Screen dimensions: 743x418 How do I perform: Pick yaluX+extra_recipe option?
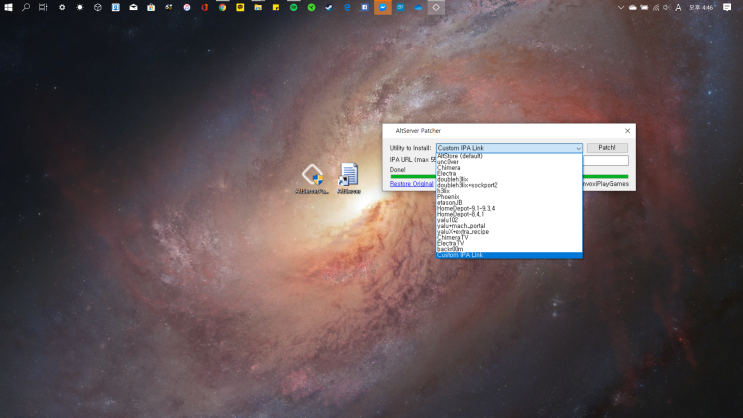[x=509, y=232]
